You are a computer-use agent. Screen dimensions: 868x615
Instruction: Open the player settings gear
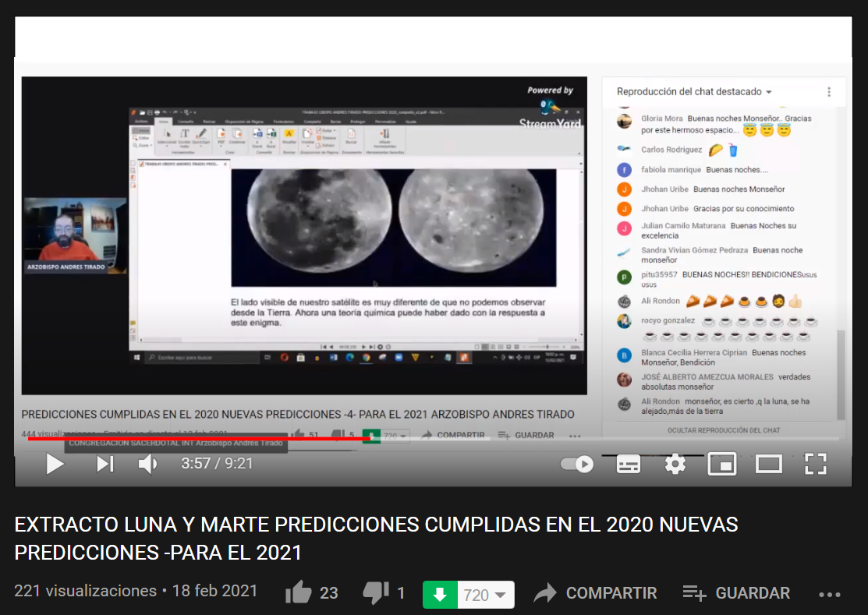point(675,464)
